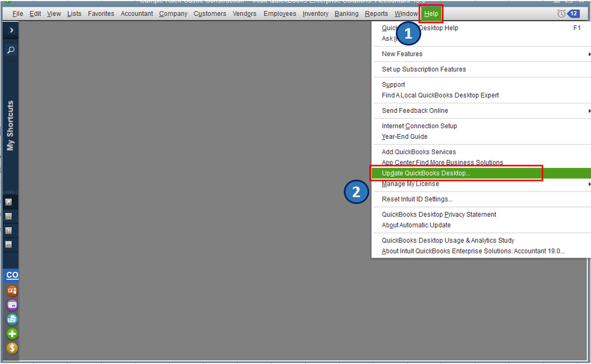Viewport: 591px width, 364px height.
Task: Open the Accountant menu
Action: click(x=137, y=14)
